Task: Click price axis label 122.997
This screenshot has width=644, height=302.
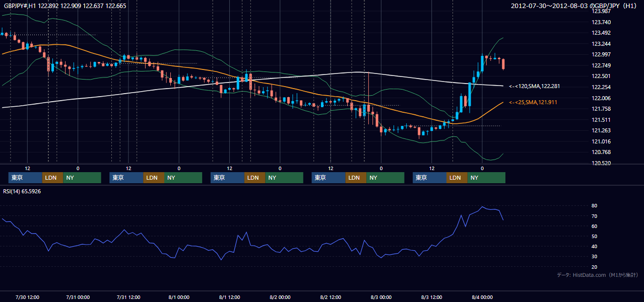Action: [601, 55]
